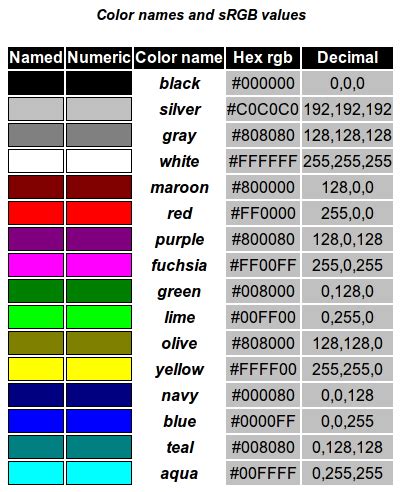This screenshot has height=492, width=400.
Task: Click the color name 'teal'
Action: pyautogui.click(x=180, y=447)
